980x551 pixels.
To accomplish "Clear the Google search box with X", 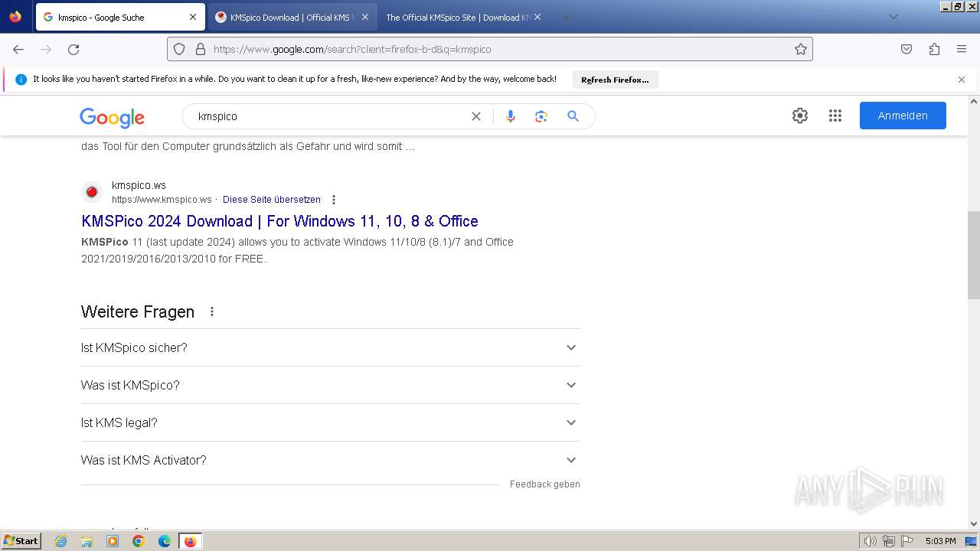I will click(x=476, y=116).
